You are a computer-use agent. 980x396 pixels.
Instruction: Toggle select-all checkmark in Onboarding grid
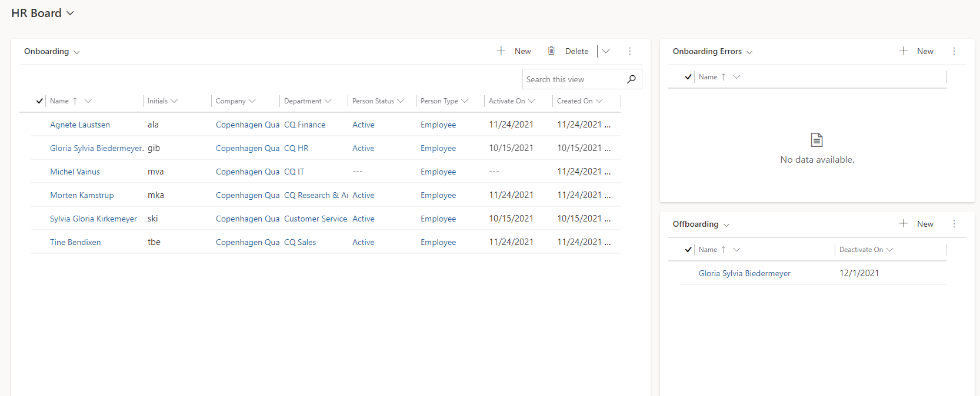pyautogui.click(x=39, y=101)
